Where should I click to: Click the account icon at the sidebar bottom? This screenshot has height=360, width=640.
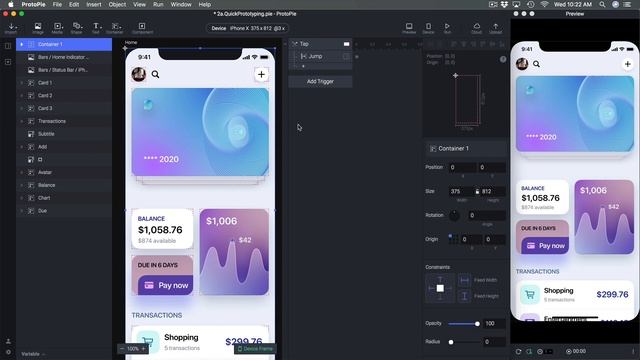tap(8, 341)
